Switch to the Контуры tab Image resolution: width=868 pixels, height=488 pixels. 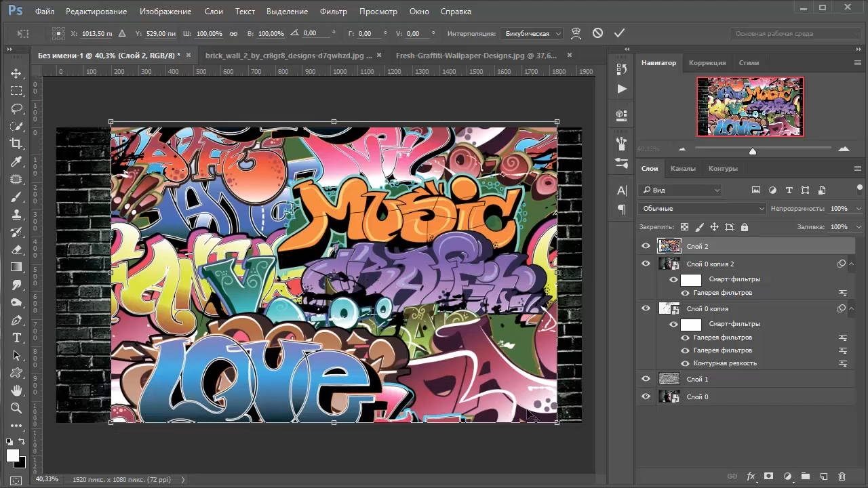[723, 169]
